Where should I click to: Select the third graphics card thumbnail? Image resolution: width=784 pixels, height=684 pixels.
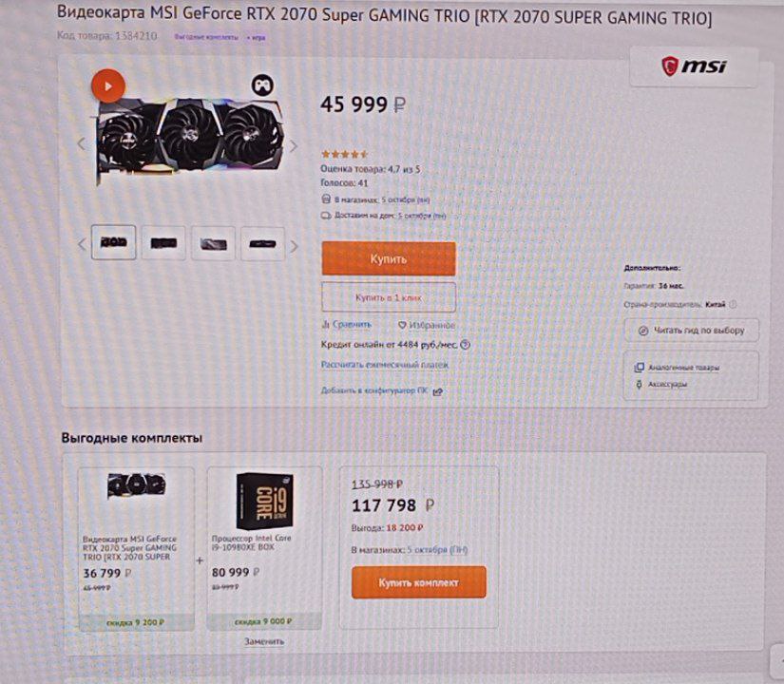click(x=214, y=244)
